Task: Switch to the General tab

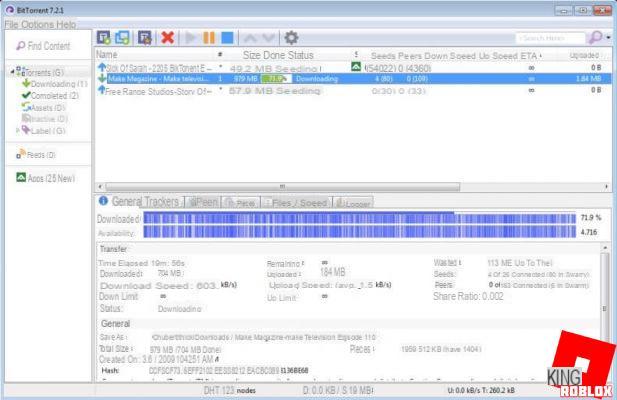Action: 120,201
